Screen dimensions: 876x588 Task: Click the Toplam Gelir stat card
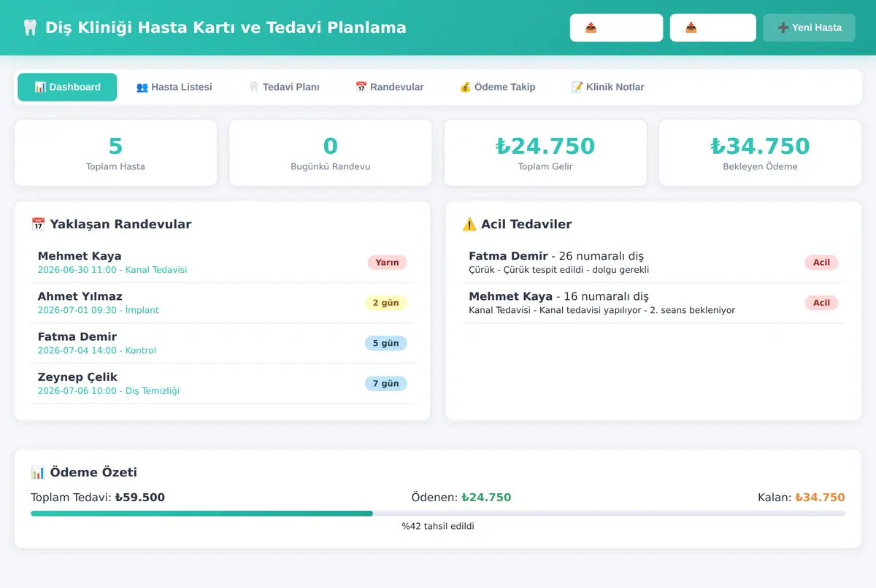pos(545,153)
